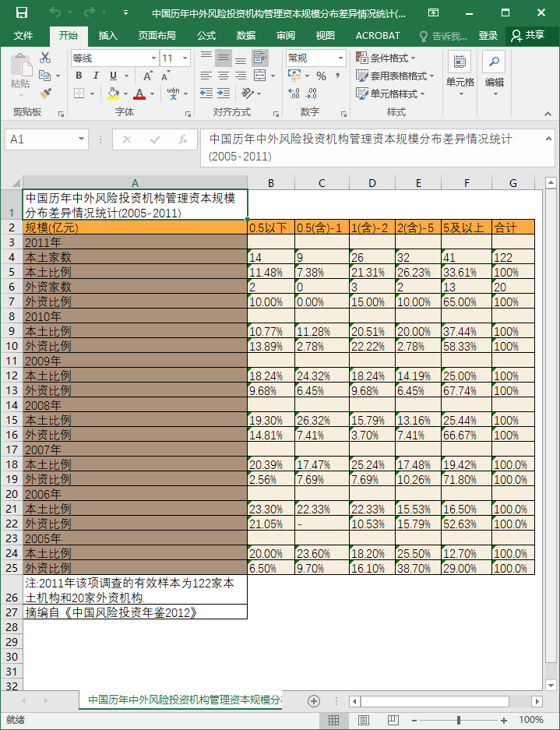Open 文件 tab

(x=23, y=36)
